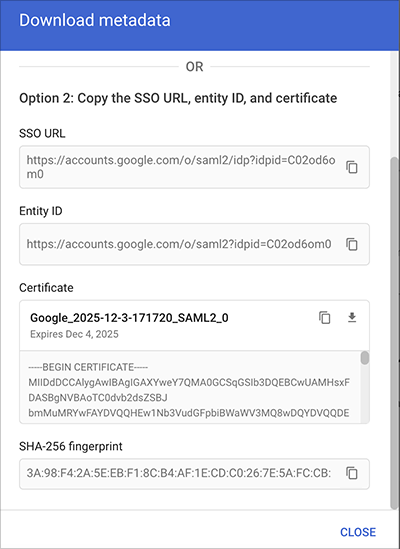The image size is (400, 549).
Task: Click the SHA-256 fingerprint label
Action: point(71,446)
